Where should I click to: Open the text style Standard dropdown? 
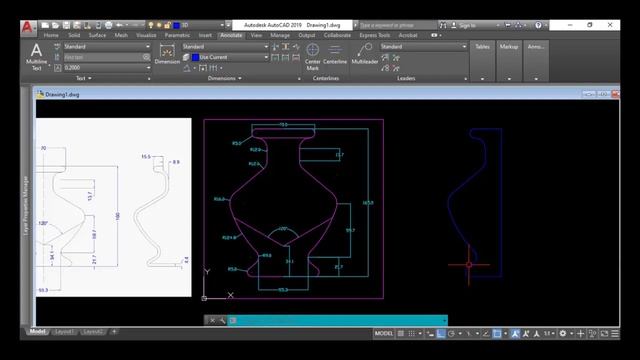tap(107, 47)
